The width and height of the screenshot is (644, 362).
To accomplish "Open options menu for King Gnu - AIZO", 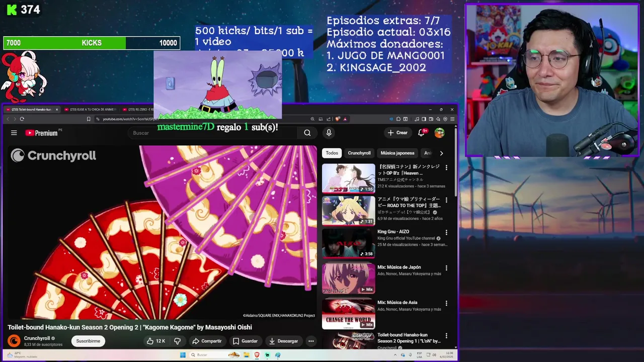I will [x=446, y=233].
